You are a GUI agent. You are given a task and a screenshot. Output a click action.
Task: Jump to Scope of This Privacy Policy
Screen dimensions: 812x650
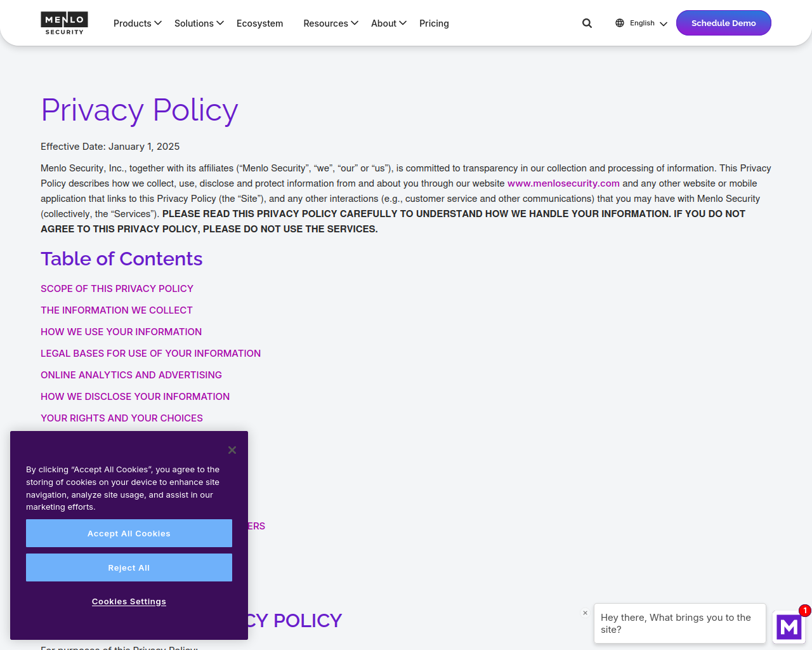tap(117, 289)
